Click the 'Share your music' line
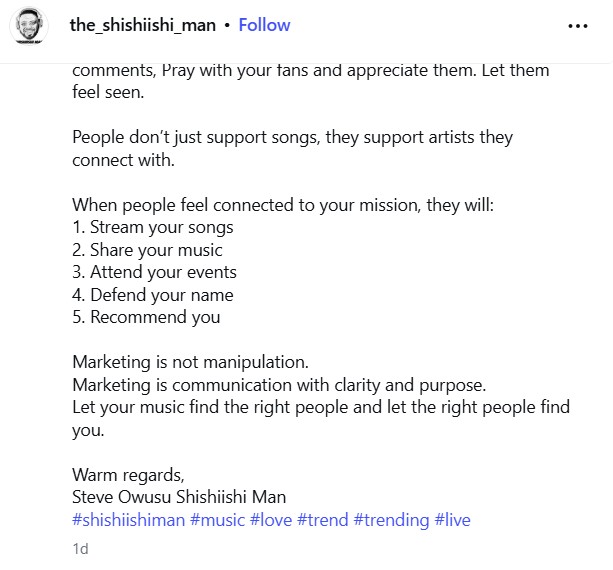 pos(147,250)
